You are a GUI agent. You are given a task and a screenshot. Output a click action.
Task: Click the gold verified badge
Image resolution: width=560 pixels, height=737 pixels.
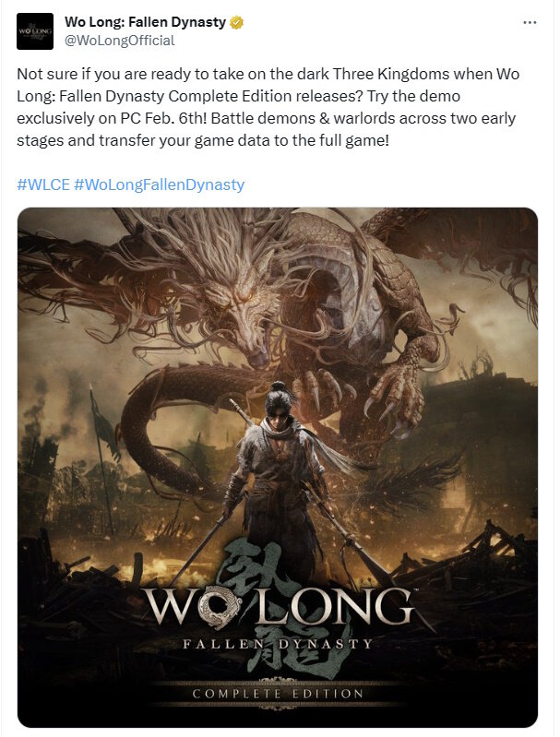[x=236, y=22]
